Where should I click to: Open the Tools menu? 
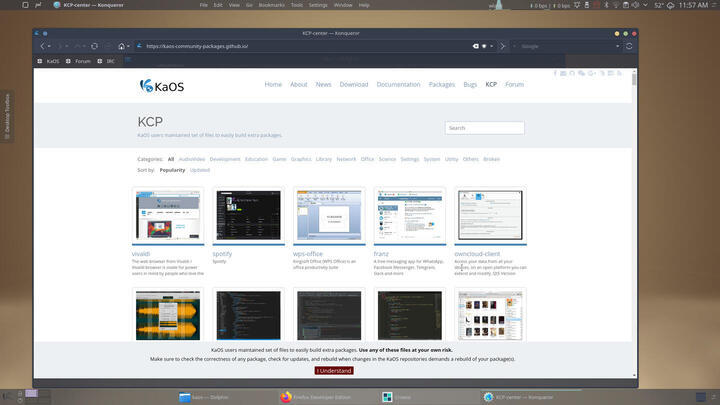[297, 5]
